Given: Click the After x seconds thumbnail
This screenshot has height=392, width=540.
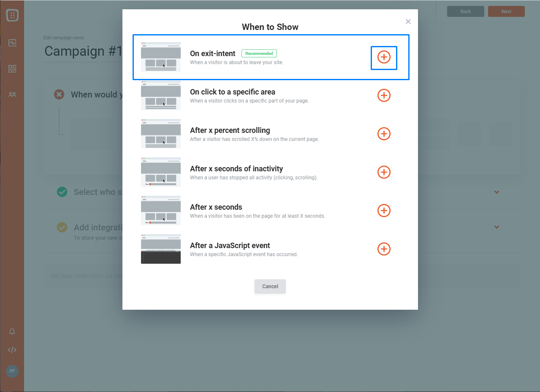Looking at the screenshot, I should point(161,211).
